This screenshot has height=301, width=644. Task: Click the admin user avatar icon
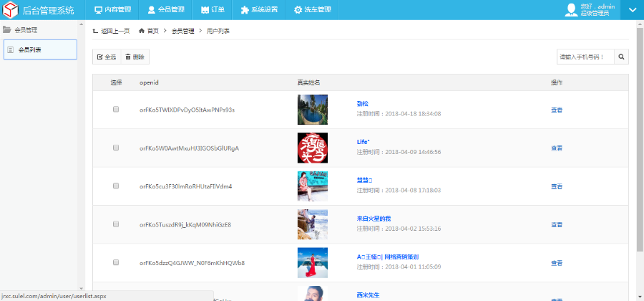571,10
